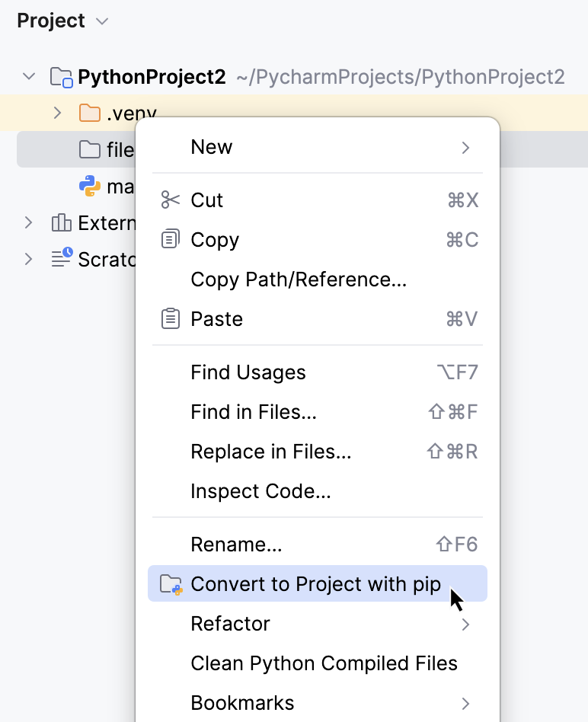
Task: Open the New submenu
Action: (318, 147)
